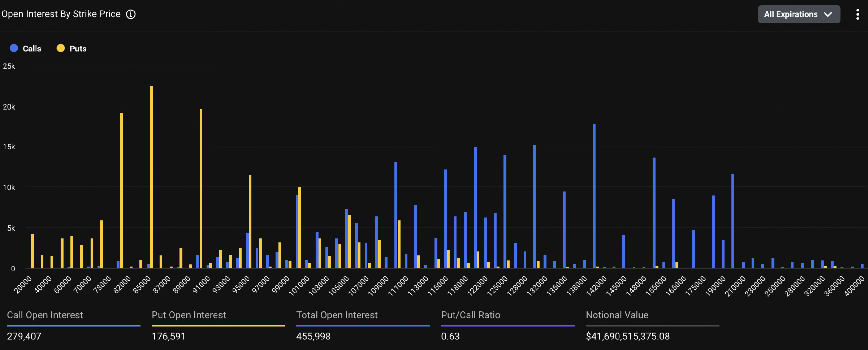The height and width of the screenshot is (350, 868).
Task: Click the blue Calls legend dot
Action: coord(14,48)
